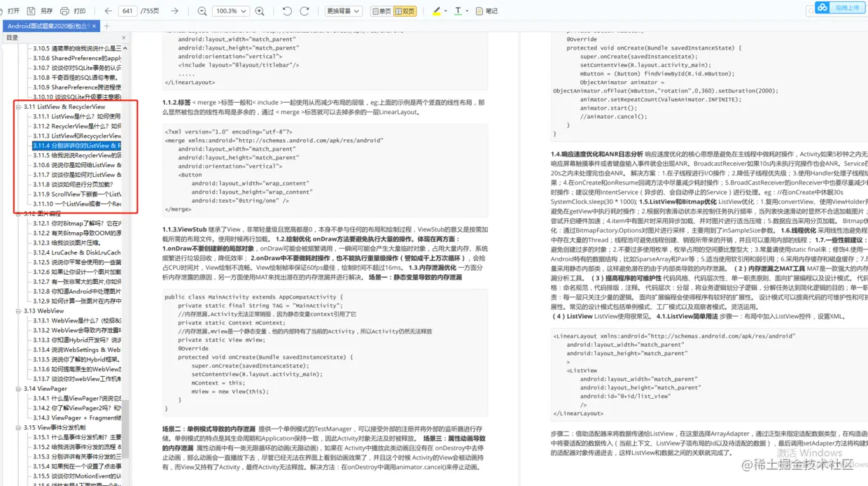
Task: Zoom in with the plus magnifier
Action: (x=260, y=11)
